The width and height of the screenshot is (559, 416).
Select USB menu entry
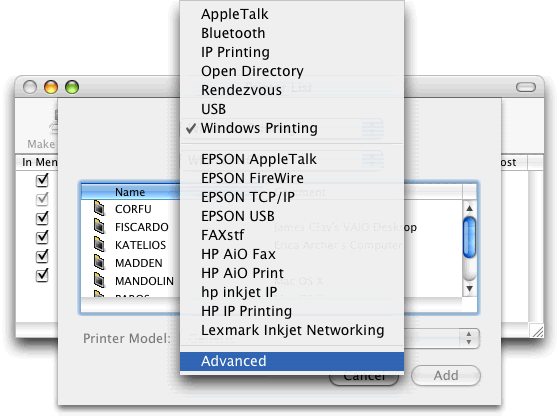(x=292, y=109)
